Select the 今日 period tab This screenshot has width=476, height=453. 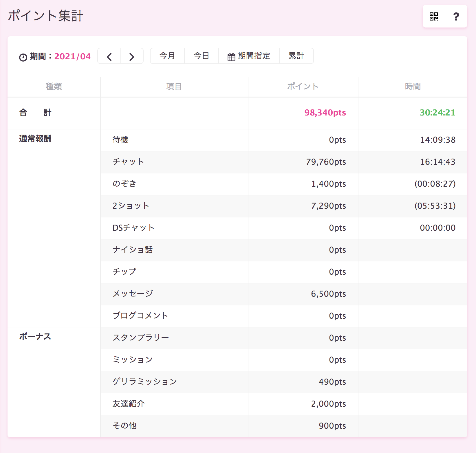[201, 56]
